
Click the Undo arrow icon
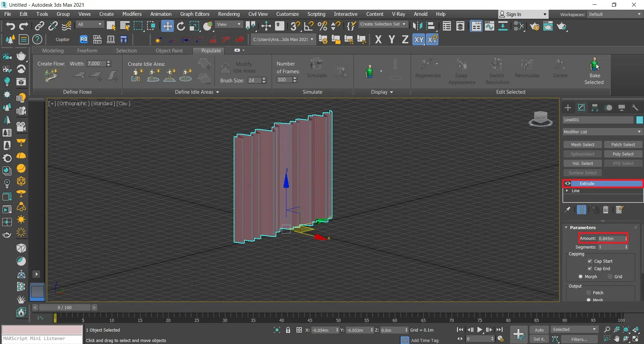10,26
